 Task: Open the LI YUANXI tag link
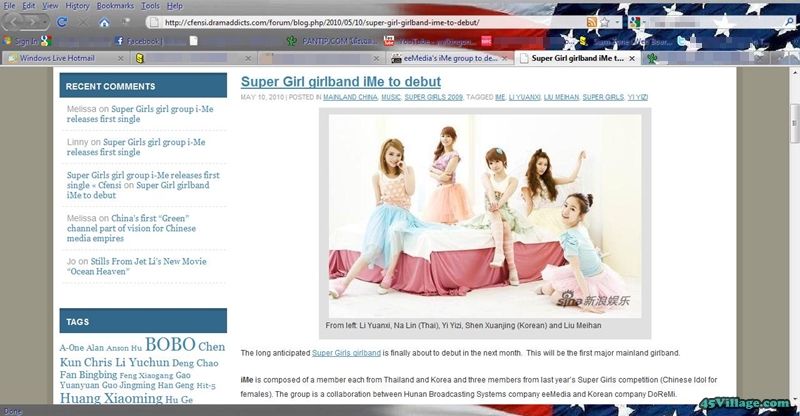(524, 97)
